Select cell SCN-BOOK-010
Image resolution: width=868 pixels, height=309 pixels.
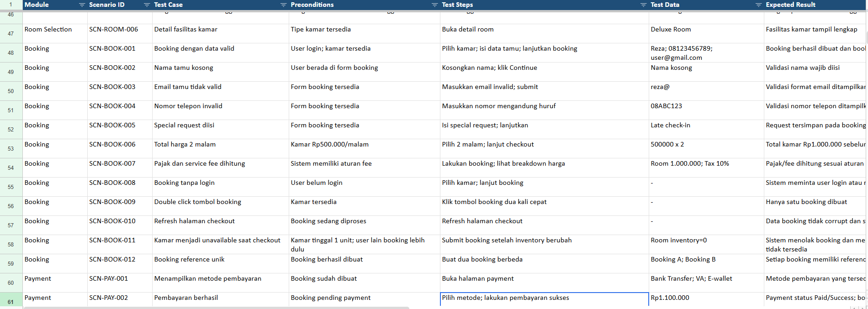pos(120,225)
